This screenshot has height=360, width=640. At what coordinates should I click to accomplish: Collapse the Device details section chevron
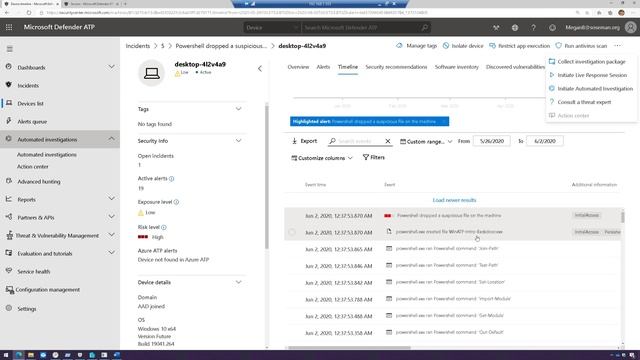pyautogui.click(x=238, y=282)
